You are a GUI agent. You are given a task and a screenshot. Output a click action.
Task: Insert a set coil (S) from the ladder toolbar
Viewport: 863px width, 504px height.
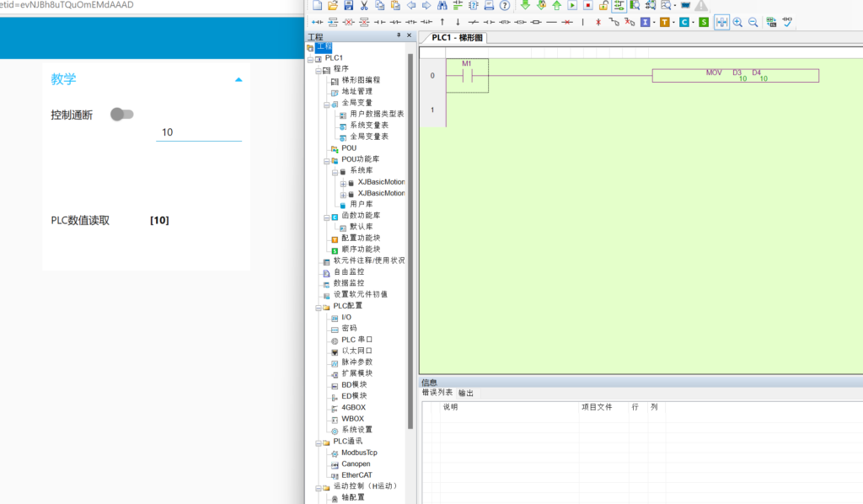pos(520,22)
